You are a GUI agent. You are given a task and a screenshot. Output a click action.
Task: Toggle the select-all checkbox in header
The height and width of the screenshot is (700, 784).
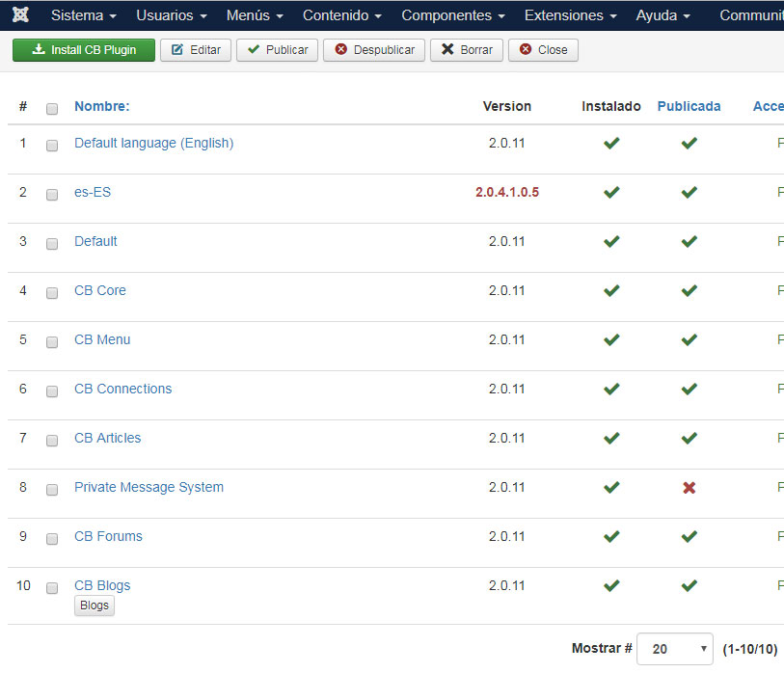52,109
